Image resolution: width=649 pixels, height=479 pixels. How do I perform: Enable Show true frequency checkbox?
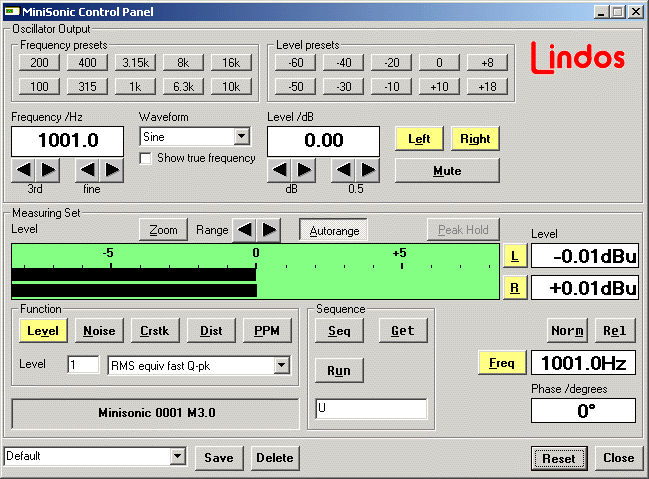click(x=145, y=159)
